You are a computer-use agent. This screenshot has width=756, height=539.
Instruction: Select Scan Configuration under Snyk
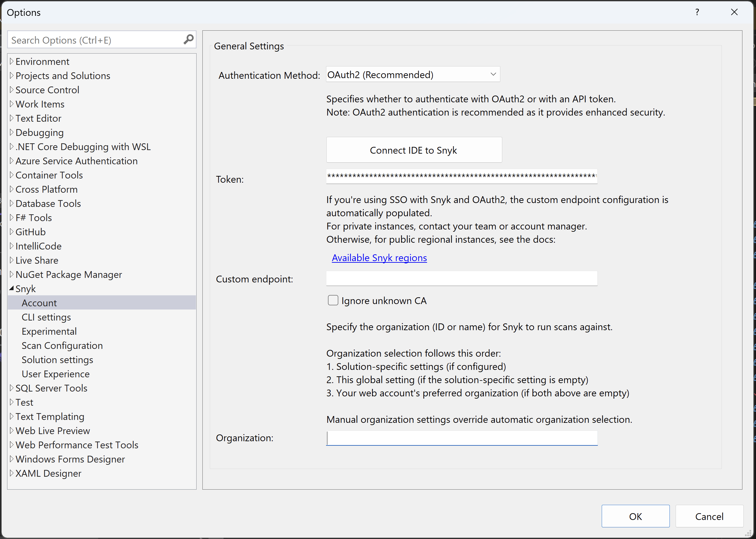tap(62, 345)
